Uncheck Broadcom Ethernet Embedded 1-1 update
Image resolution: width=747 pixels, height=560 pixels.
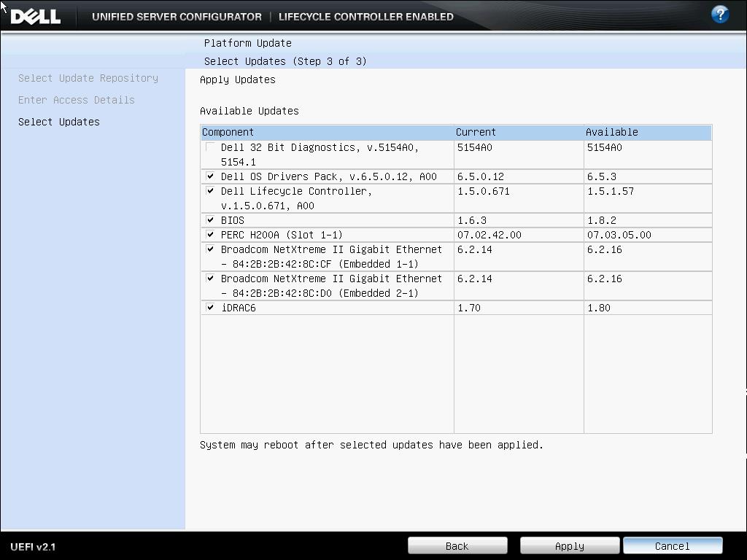(x=210, y=249)
